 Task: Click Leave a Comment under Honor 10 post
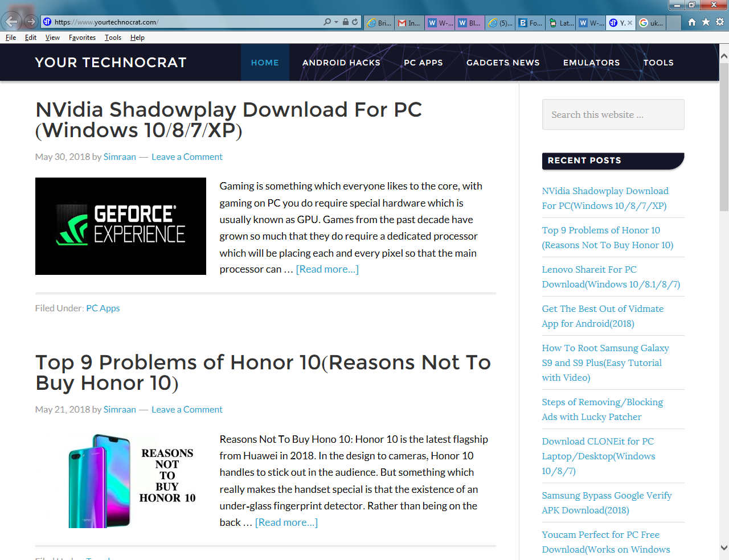[x=187, y=409]
